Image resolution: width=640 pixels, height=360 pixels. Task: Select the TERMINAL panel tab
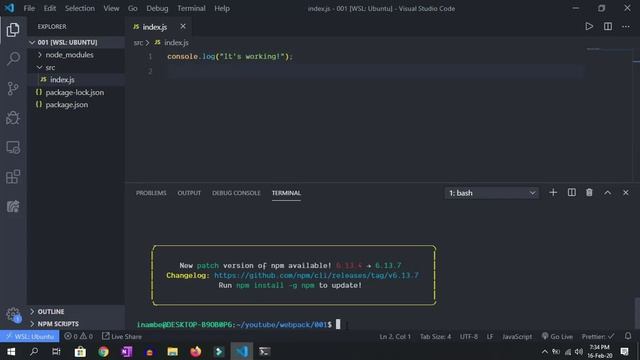tap(286, 193)
